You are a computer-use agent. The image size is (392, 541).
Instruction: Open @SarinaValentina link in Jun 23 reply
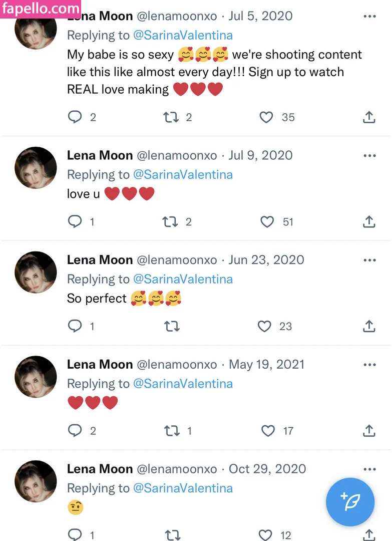tap(183, 279)
